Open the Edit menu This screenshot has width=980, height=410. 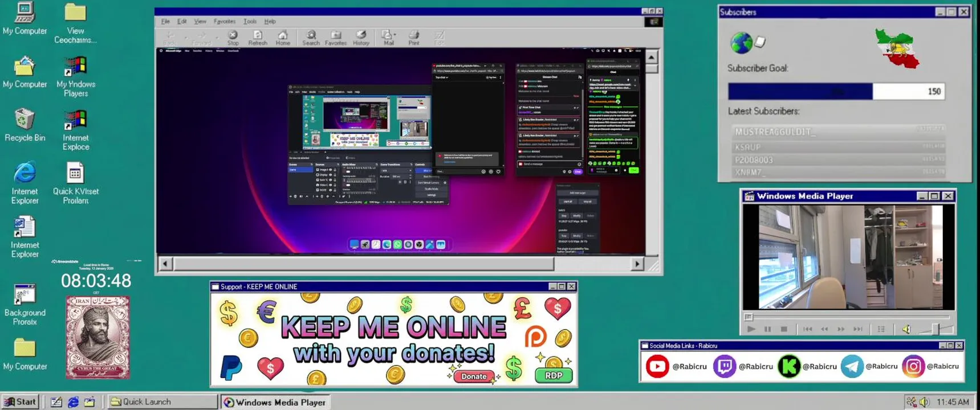(182, 21)
